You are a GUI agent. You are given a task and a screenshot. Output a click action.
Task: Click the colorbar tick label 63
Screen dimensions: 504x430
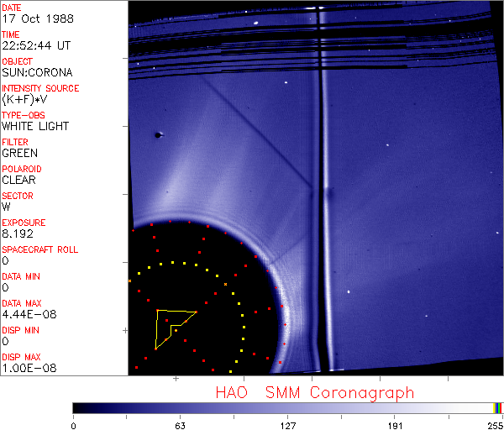coord(180,426)
